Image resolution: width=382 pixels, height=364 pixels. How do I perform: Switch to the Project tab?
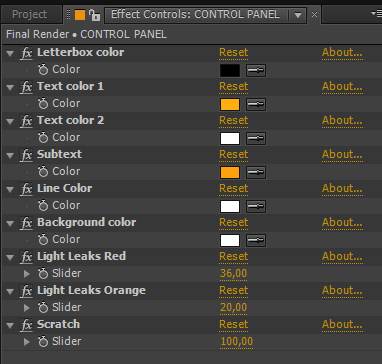click(x=30, y=15)
